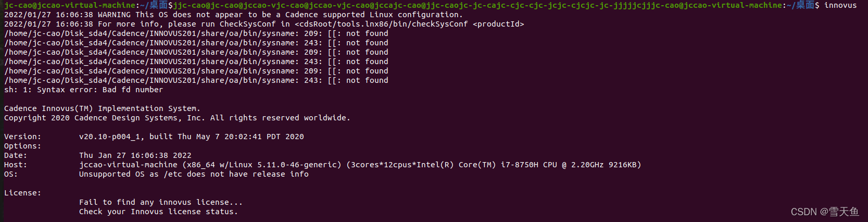Click the "Cadence Innovus(TM) Implementation System" heading

point(102,108)
